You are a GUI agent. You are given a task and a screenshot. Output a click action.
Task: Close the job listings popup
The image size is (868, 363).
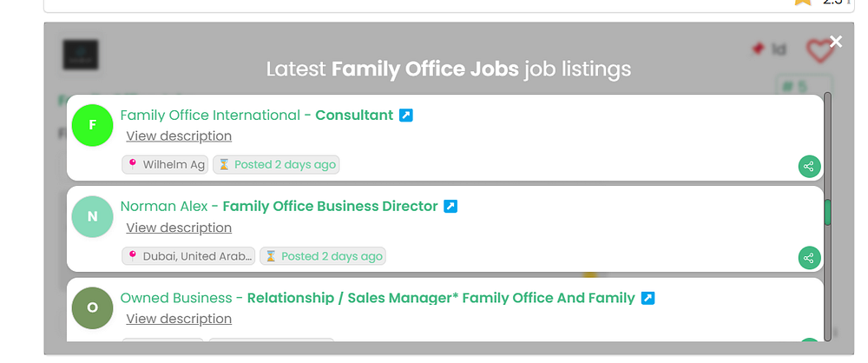[x=836, y=42]
